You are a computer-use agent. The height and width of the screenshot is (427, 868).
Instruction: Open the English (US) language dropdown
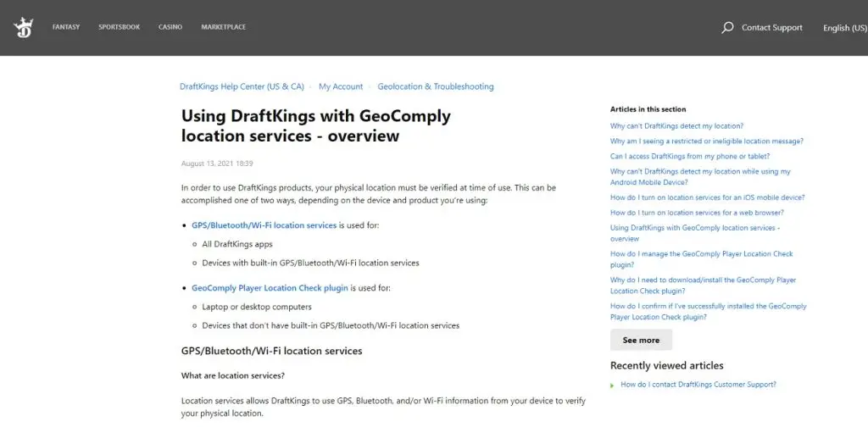click(845, 28)
